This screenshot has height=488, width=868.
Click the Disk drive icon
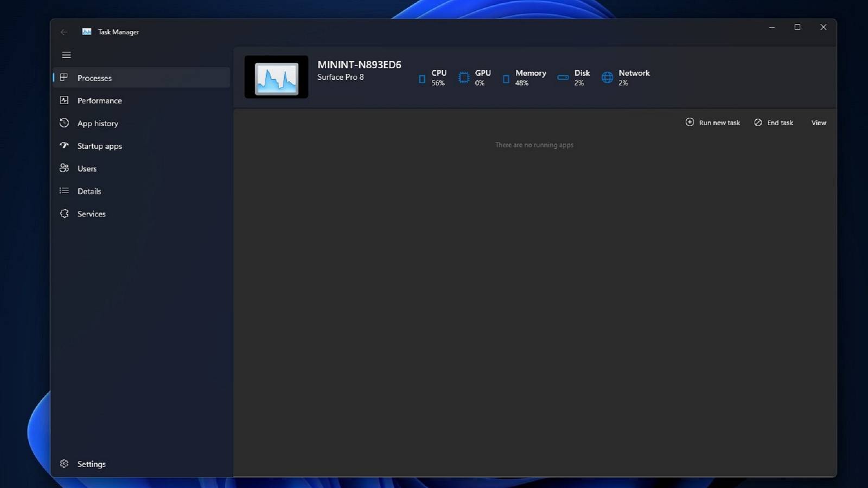tap(563, 78)
